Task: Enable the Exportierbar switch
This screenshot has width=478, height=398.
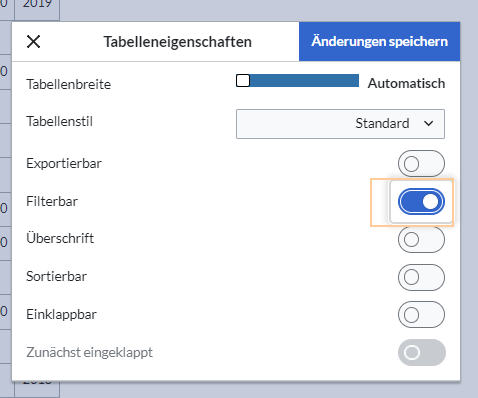Action: pos(421,164)
